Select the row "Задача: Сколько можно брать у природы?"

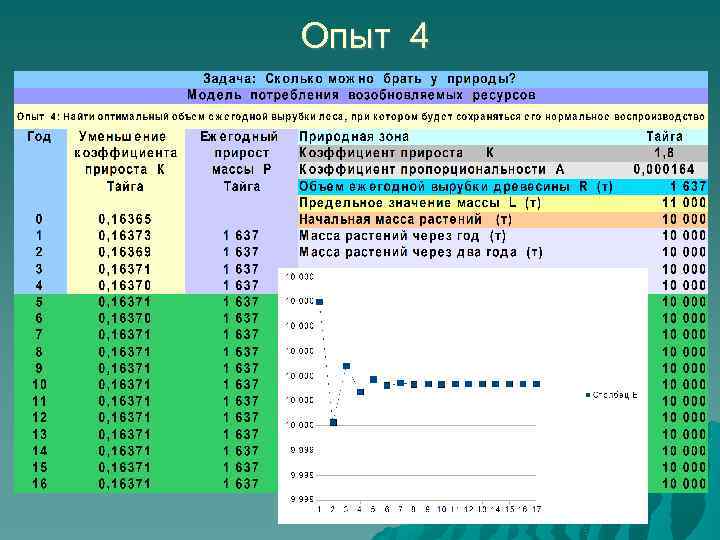[x=360, y=79]
